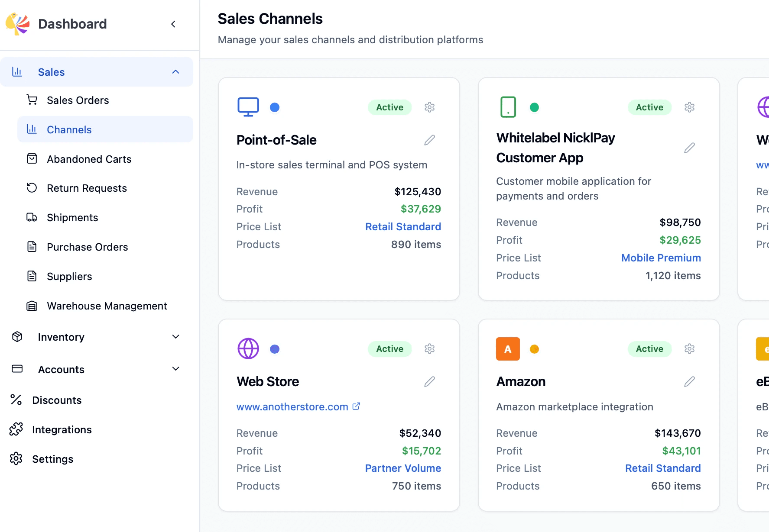Viewport: 769px width, 532px height.
Task: Open settings gear on Point-of-Sale card
Action: pyautogui.click(x=429, y=107)
